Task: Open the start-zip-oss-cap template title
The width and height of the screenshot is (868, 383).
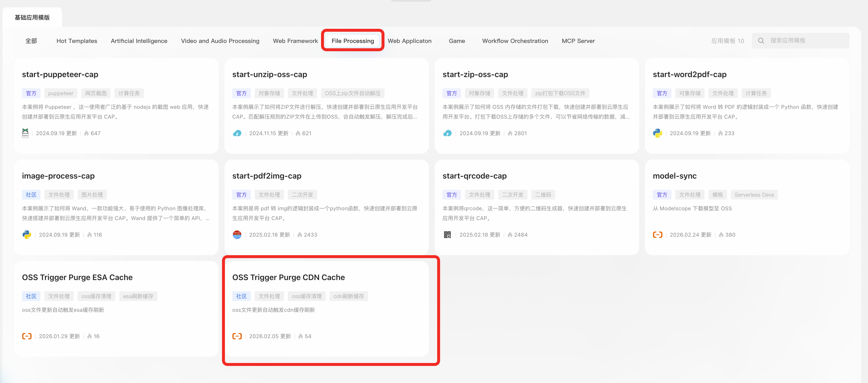Action: [x=475, y=74]
